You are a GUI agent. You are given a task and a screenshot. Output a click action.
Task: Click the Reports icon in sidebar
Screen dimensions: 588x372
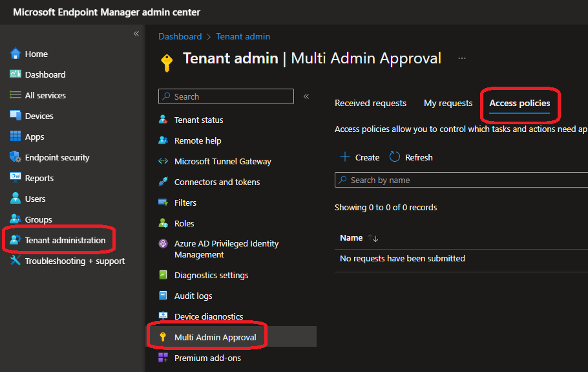coord(16,178)
